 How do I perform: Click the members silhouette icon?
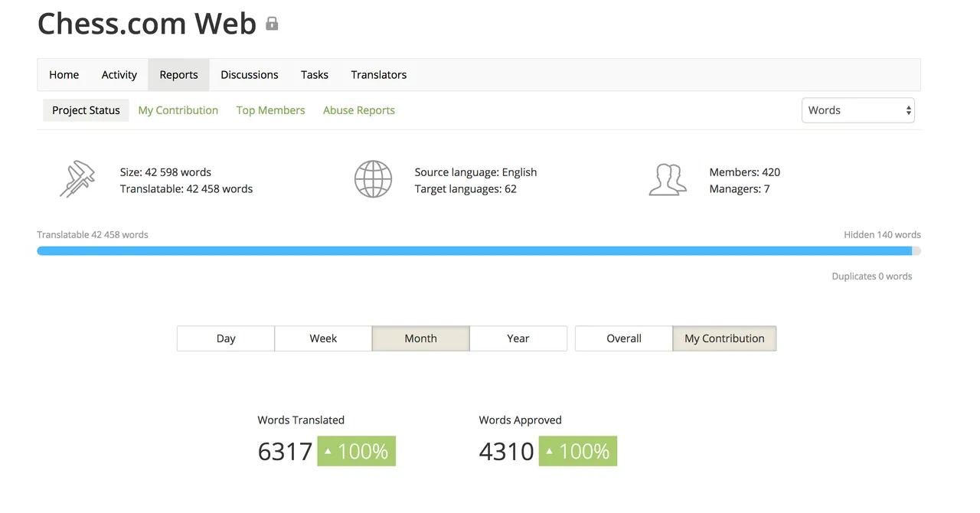(x=668, y=179)
